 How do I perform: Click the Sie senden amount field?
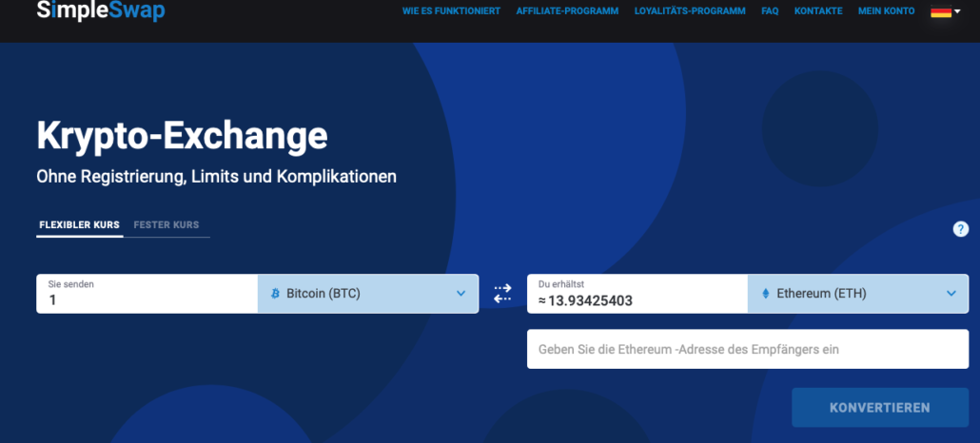click(147, 294)
